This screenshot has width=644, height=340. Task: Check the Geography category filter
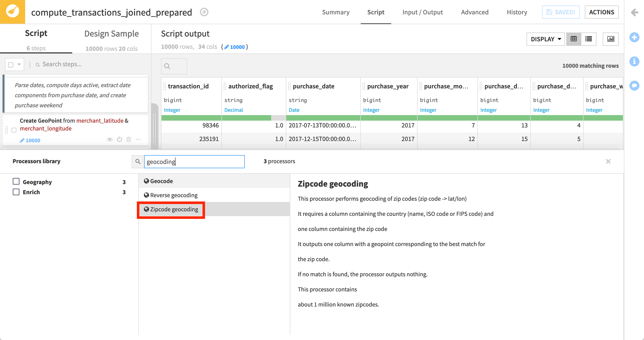(x=16, y=182)
